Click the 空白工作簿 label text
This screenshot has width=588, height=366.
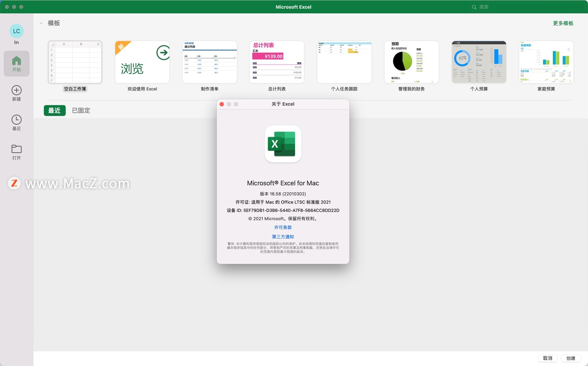(75, 89)
